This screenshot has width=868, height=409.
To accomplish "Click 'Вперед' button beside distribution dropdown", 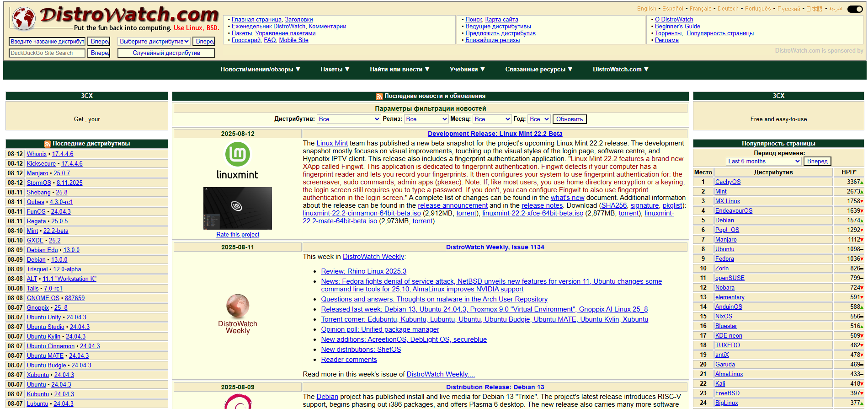I will 204,42.
